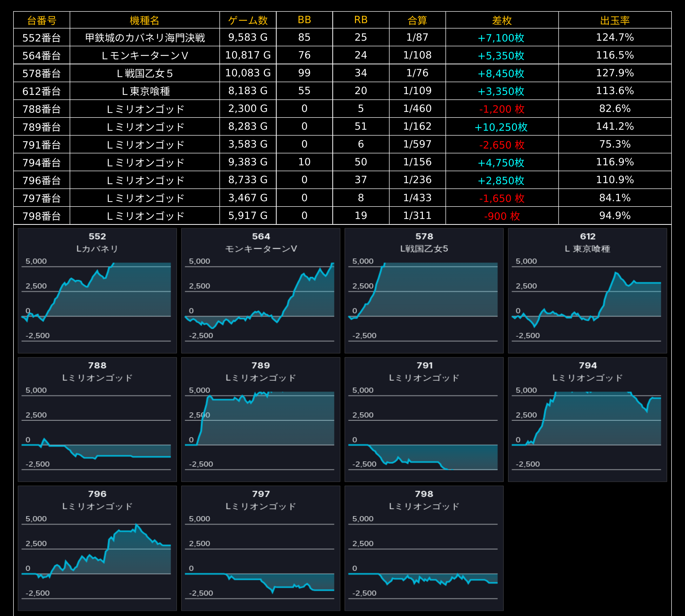Click the 機種名 column header
The width and height of the screenshot is (685, 616).
[x=144, y=20]
